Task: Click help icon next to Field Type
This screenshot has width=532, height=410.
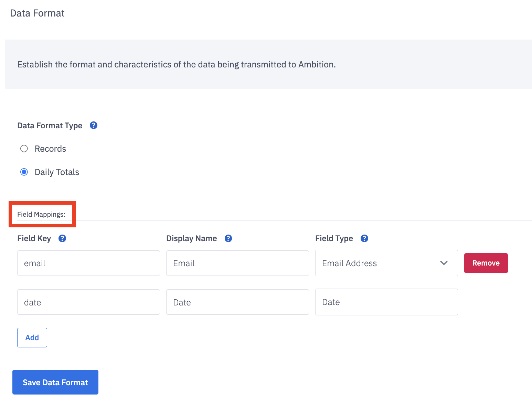Action: pyautogui.click(x=364, y=238)
